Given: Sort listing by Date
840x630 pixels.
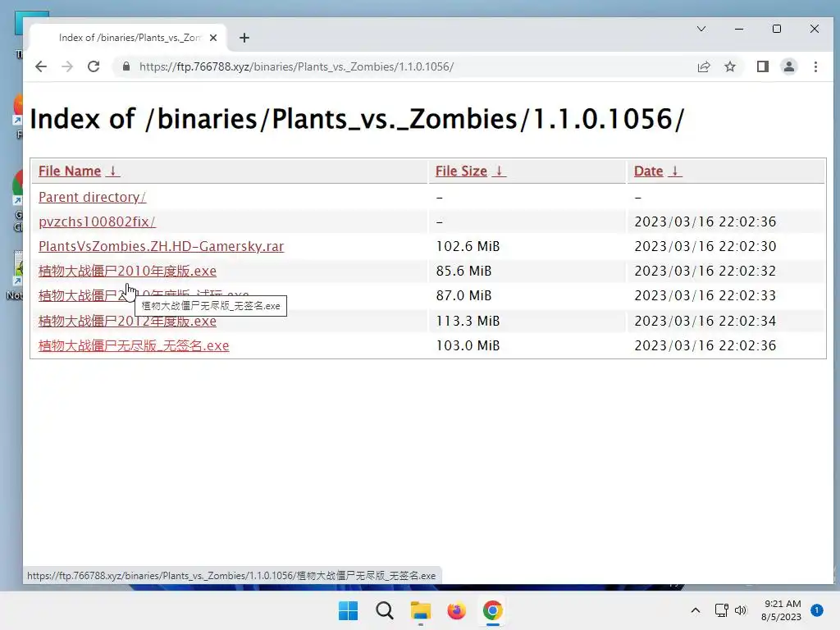Looking at the screenshot, I should (x=648, y=171).
